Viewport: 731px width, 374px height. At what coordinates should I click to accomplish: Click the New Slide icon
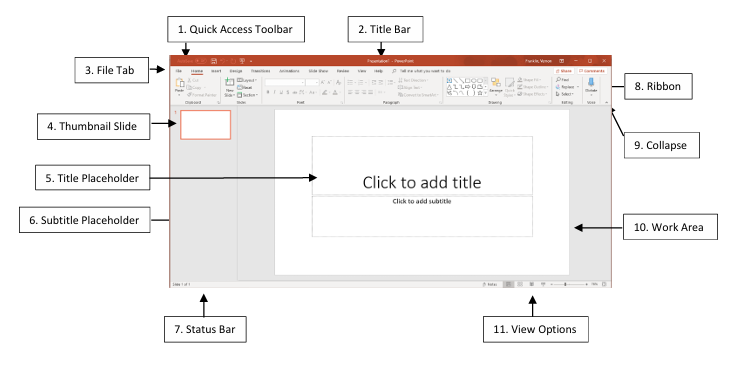[x=229, y=83]
